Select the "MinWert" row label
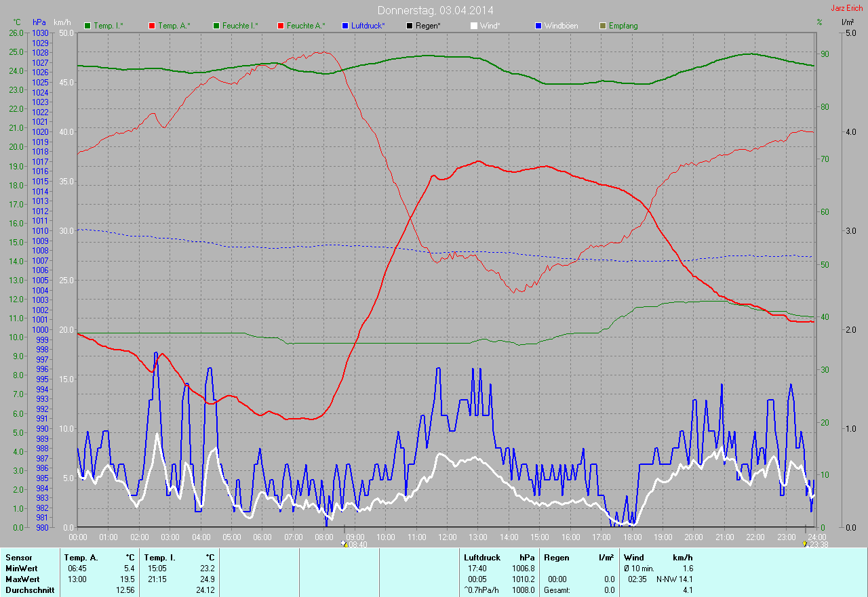 22,568
